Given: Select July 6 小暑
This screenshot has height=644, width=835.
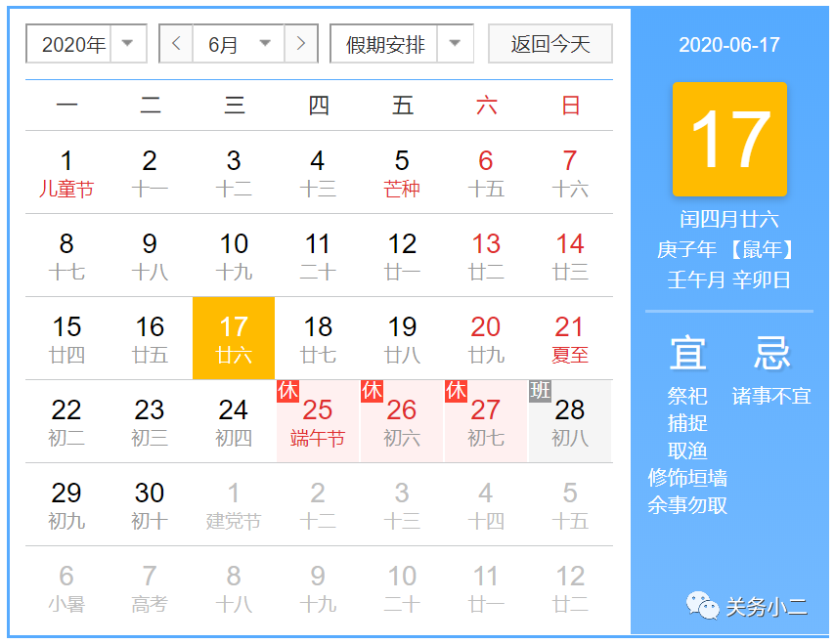Looking at the screenshot, I should (66, 587).
